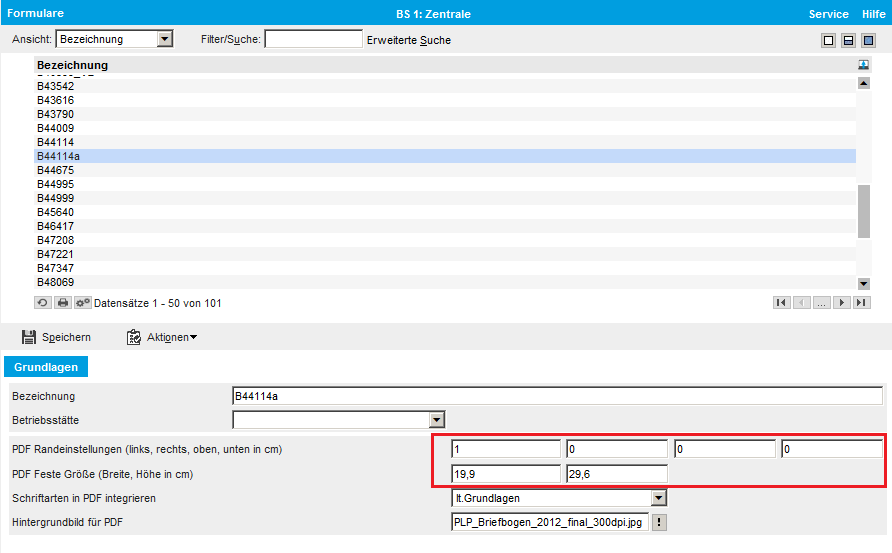The width and height of the screenshot is (892, 553).
Task: Switch to the empty-square layout icon
Action: click(x=828, y=40)
